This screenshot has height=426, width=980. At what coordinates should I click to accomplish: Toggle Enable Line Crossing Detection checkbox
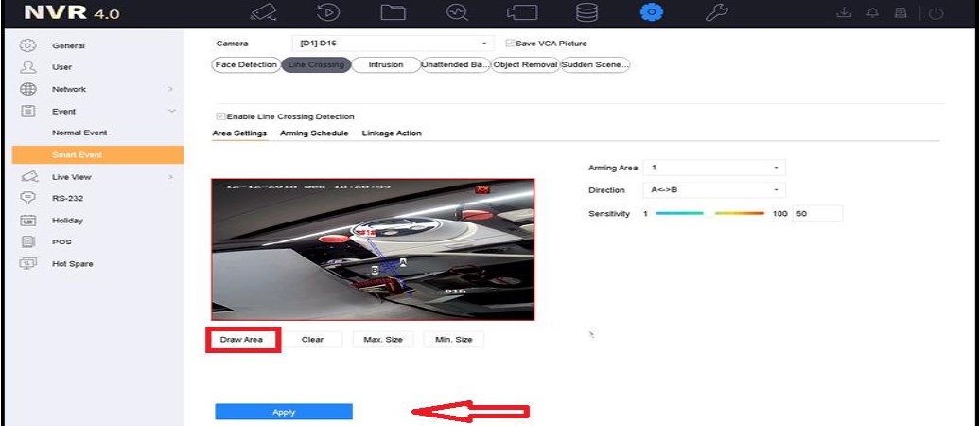tap(221, 116)
